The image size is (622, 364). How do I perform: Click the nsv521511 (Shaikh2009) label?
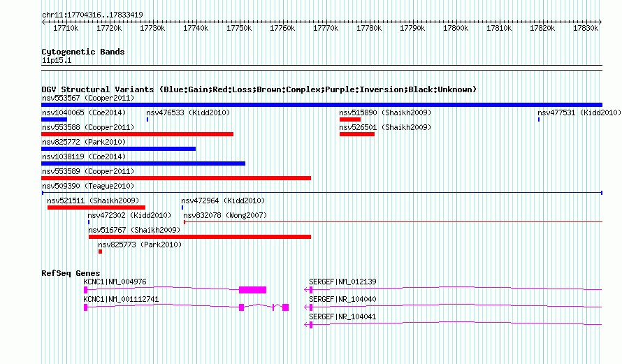click(x=93, y=201)
